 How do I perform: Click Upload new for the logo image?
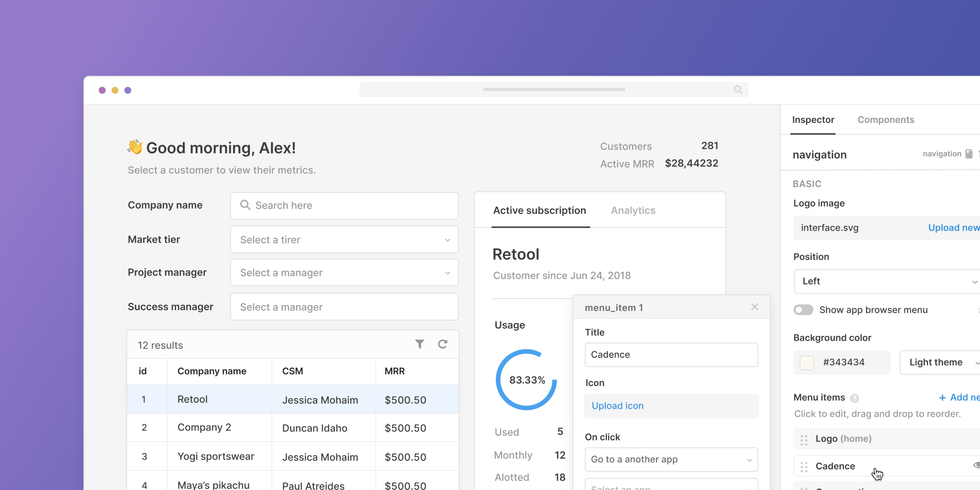pos(953,228)
